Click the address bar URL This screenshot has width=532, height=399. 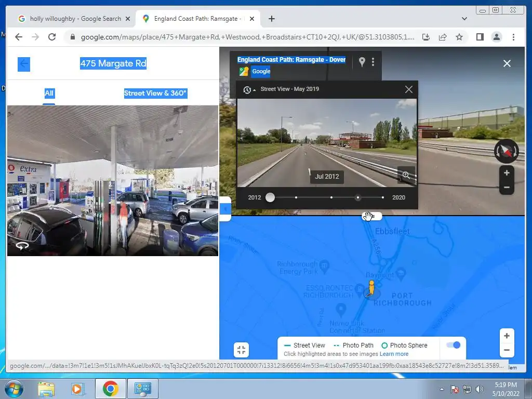coord(247,37)
